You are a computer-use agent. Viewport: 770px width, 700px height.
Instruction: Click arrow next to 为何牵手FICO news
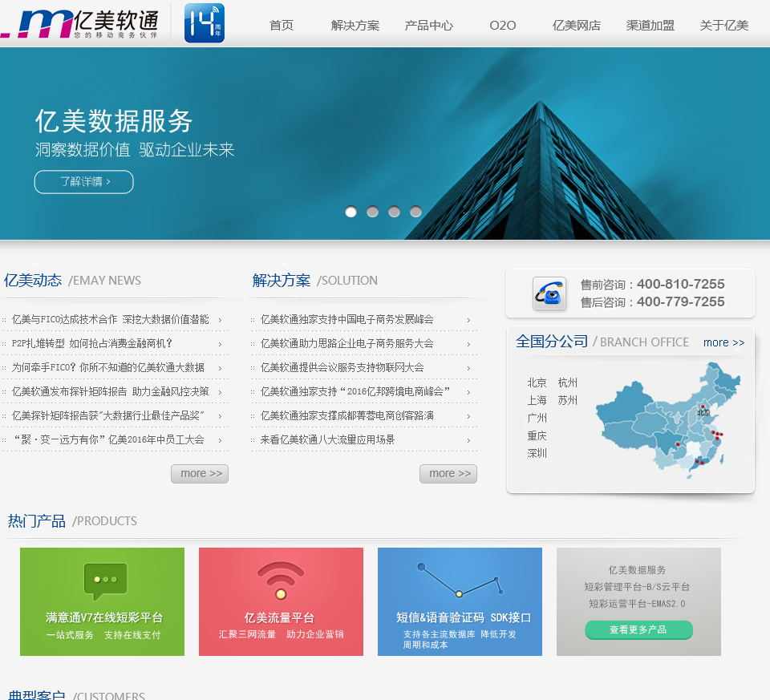click(x=220, y=368)
